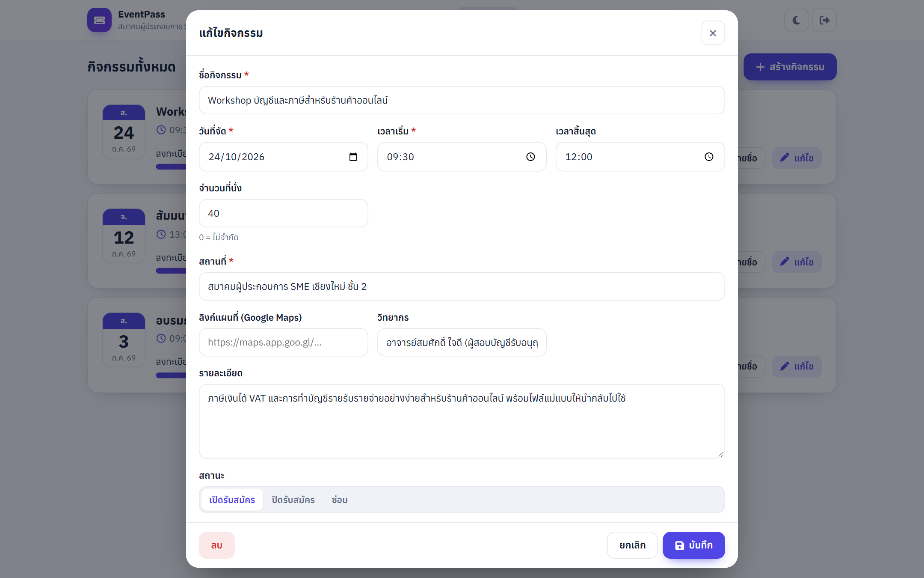This screenshot has width=924, height=578.
Task: Click แก้ไข on the 12 ต.ค. event card
Action: tap(797, 262)
